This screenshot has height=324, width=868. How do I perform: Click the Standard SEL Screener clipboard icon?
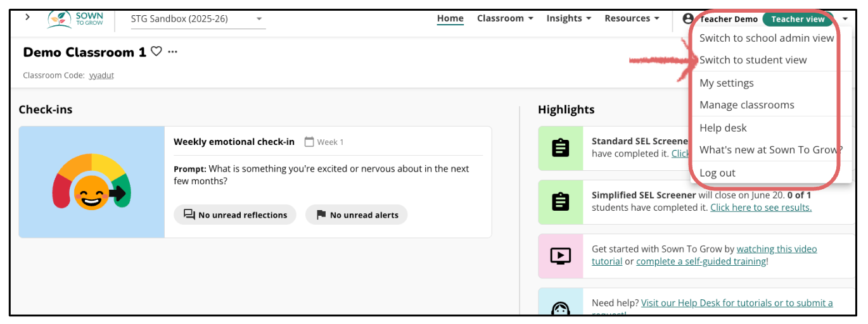point(560,148)
